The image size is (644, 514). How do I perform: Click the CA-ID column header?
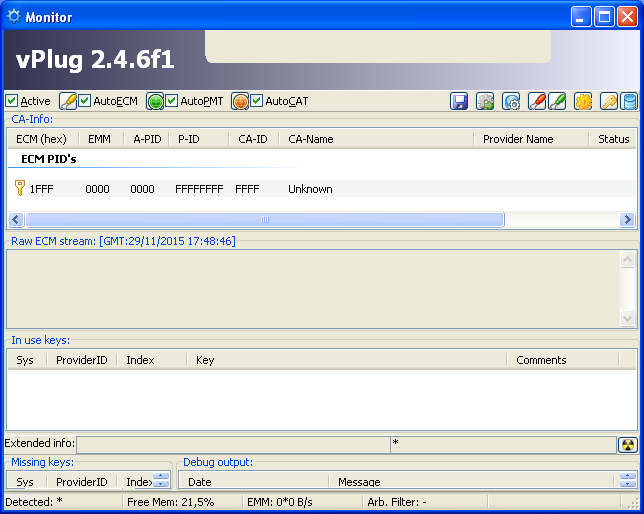click(254, 139)
